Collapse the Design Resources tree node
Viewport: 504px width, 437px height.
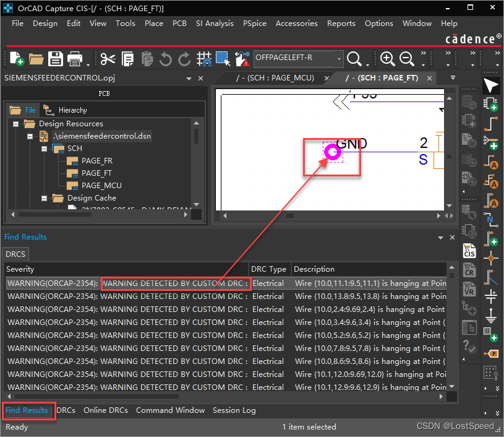[15, 124]
